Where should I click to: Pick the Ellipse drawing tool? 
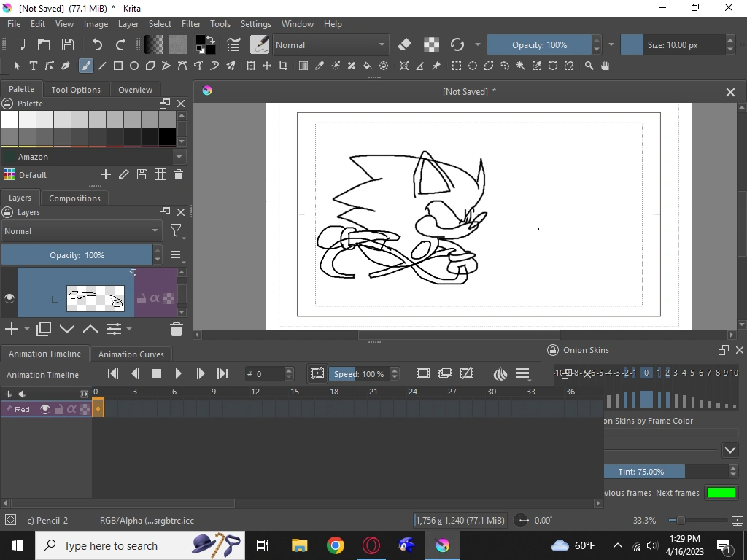pyautogui.click(x=133, y=66)
